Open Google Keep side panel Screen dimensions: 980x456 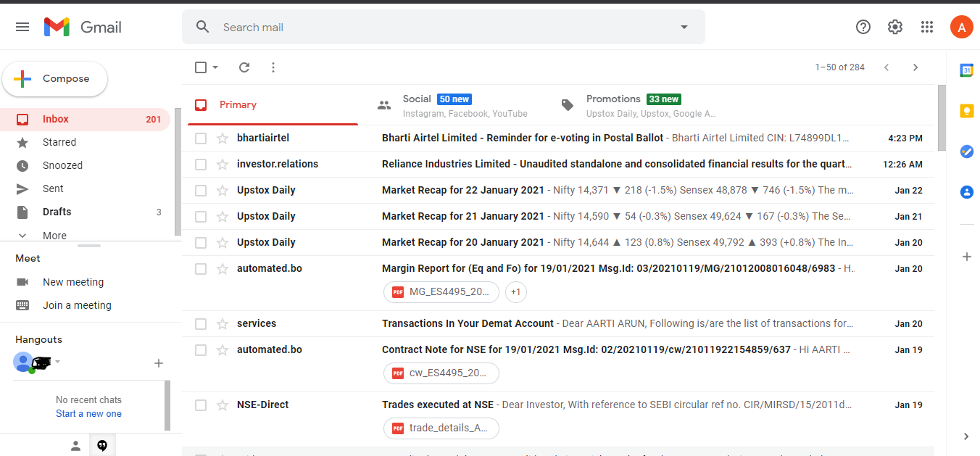(x=966, y=111)
